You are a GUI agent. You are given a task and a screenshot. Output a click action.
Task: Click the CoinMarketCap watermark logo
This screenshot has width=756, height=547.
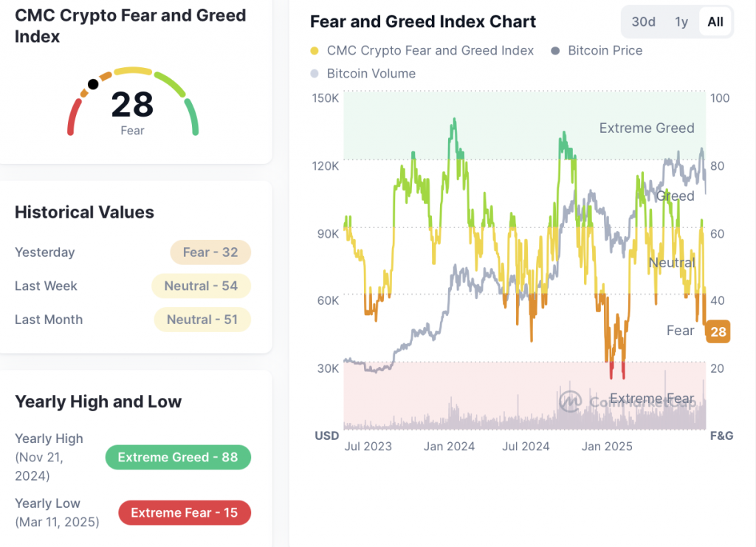tap(570, 401)
